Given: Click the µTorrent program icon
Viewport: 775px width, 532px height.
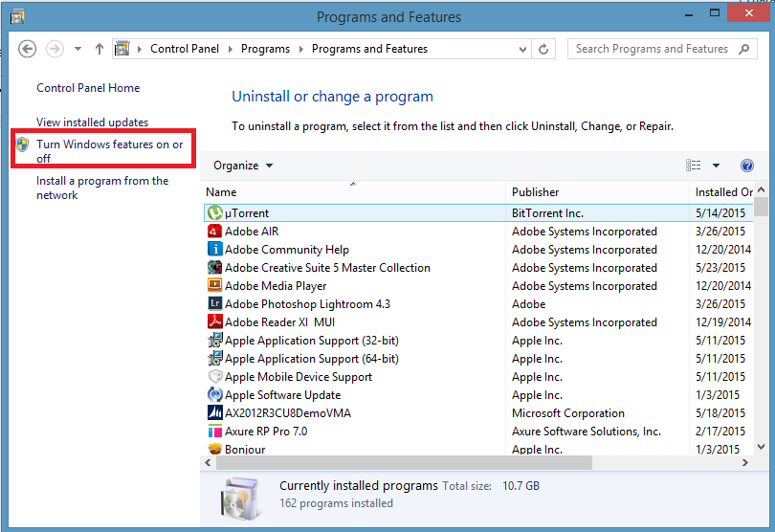Looking at the screenshot, I should pos(215,213).
